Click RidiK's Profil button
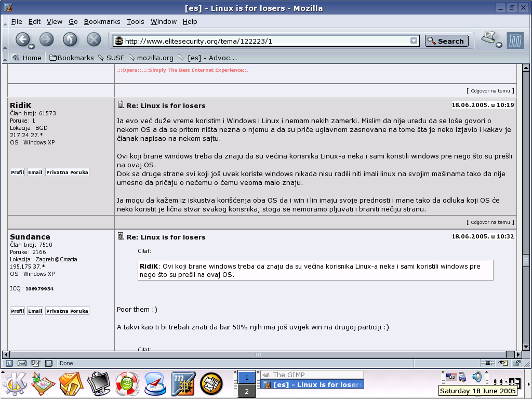 pos(17,172)
